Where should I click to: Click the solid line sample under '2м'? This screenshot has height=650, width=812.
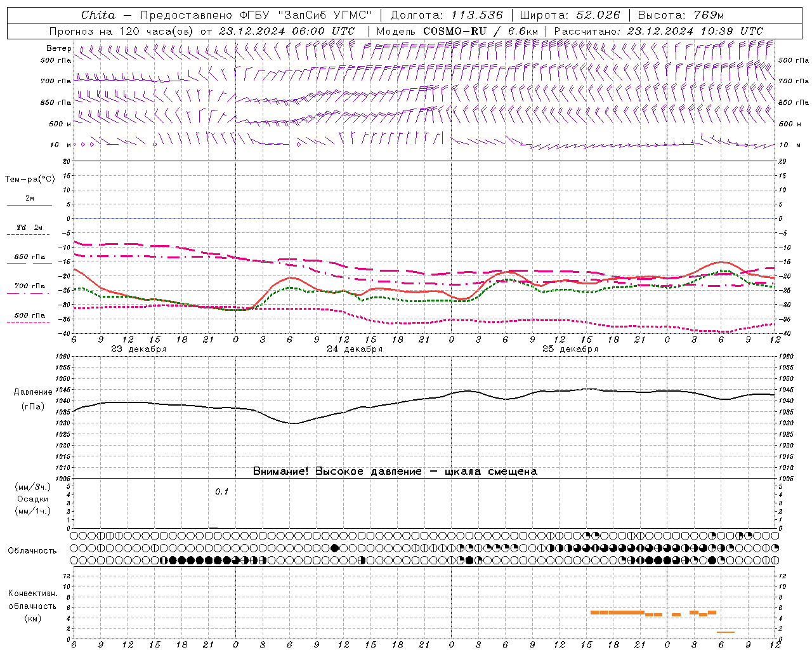point(29,206)
